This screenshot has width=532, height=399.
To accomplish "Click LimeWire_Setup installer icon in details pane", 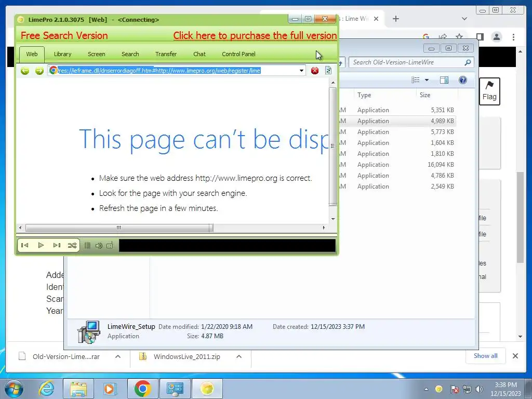I will coord(88,332).
